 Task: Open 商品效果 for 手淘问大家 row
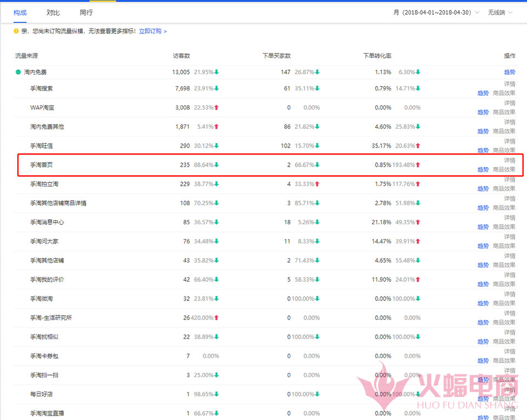pos(504,246)
